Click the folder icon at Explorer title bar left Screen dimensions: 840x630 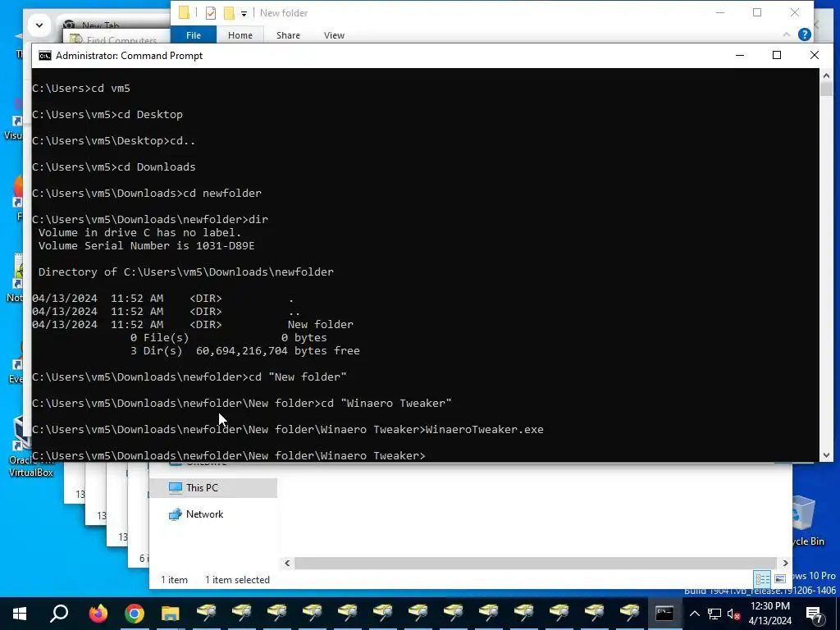coord(184,12)
